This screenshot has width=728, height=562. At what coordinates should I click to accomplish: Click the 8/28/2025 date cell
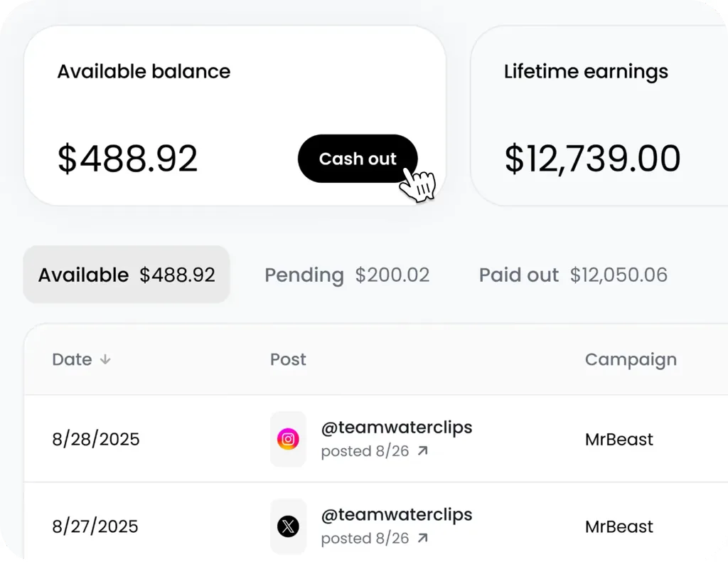pos(96,440)
